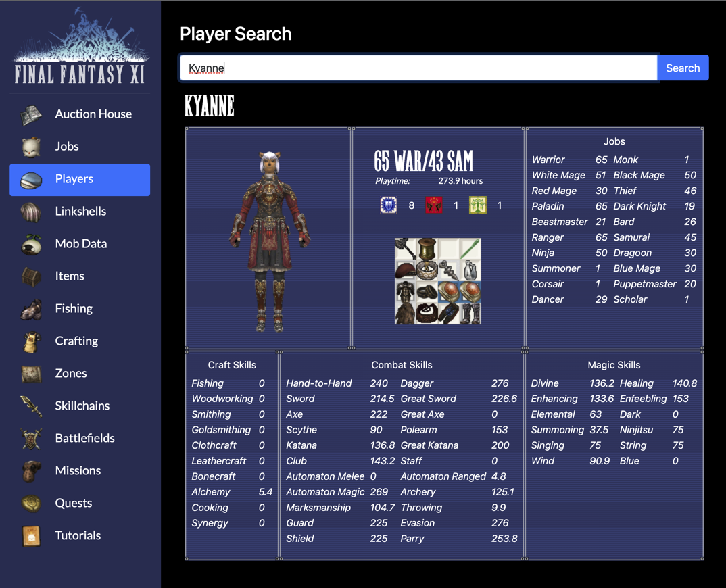Click the Windurst green nation flag icon

478,205
